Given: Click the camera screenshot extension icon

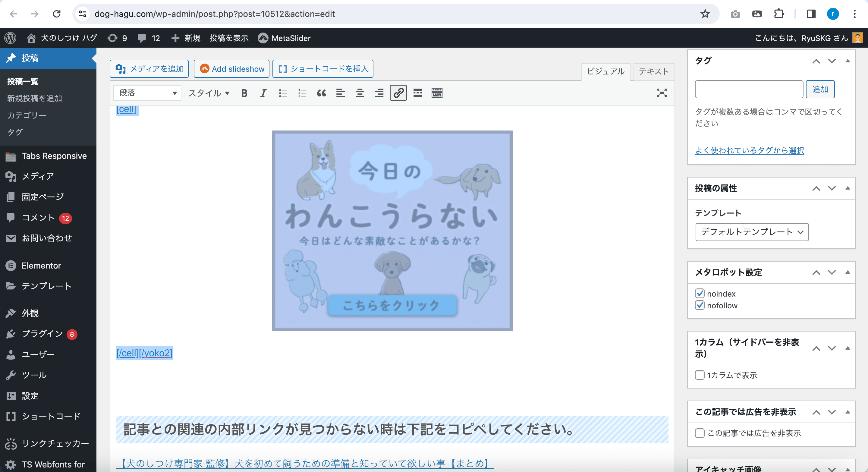Looking at the screenshot, I should (735, 14).
